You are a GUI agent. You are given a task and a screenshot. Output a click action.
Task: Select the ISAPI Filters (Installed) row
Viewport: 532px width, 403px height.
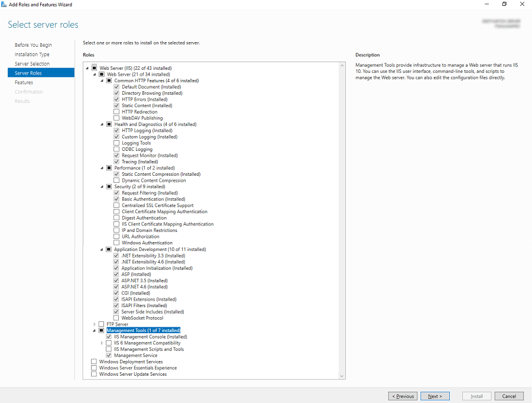144,305
